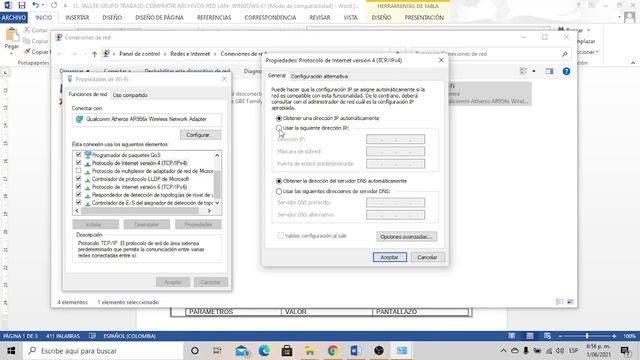Open help in Conexiones de red window
This screenshot has width=640, height=360.
point(566,71)
